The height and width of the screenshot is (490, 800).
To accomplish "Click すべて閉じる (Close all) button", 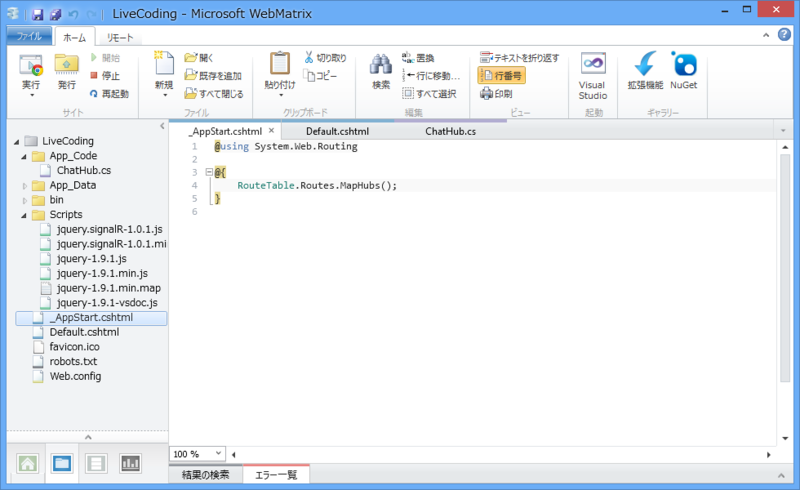I will click(214, 93).
